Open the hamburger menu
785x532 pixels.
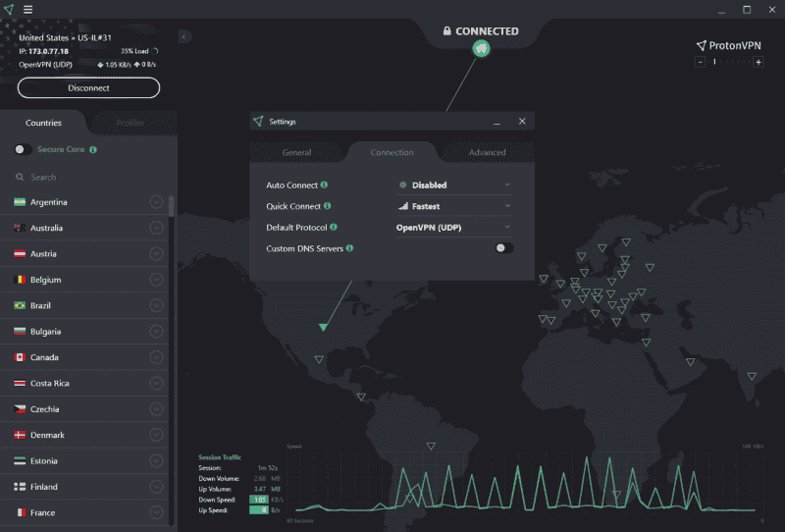click(28, 10)
